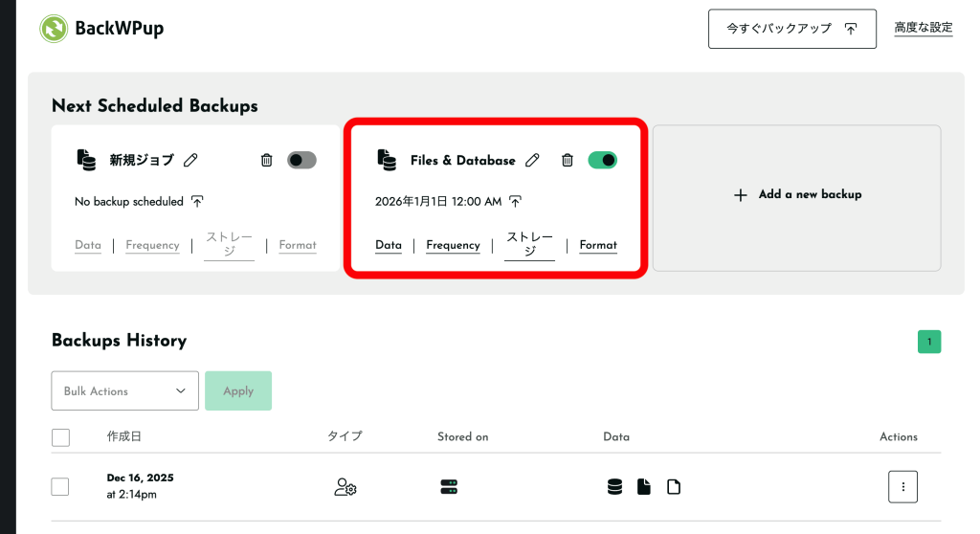Open the Format settings for Files & Database
Viewport: 980px width, 534px height.
(x=598, y=245)
